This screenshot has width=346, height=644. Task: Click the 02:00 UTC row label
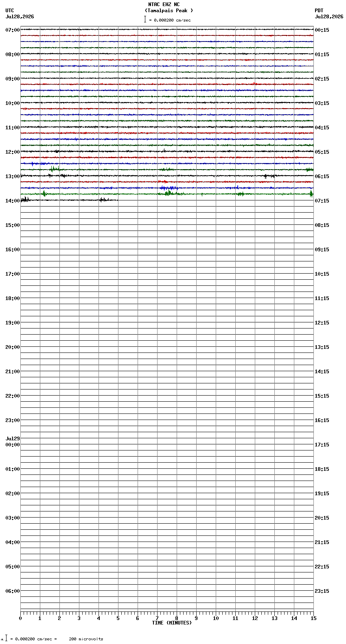point(13,494)
